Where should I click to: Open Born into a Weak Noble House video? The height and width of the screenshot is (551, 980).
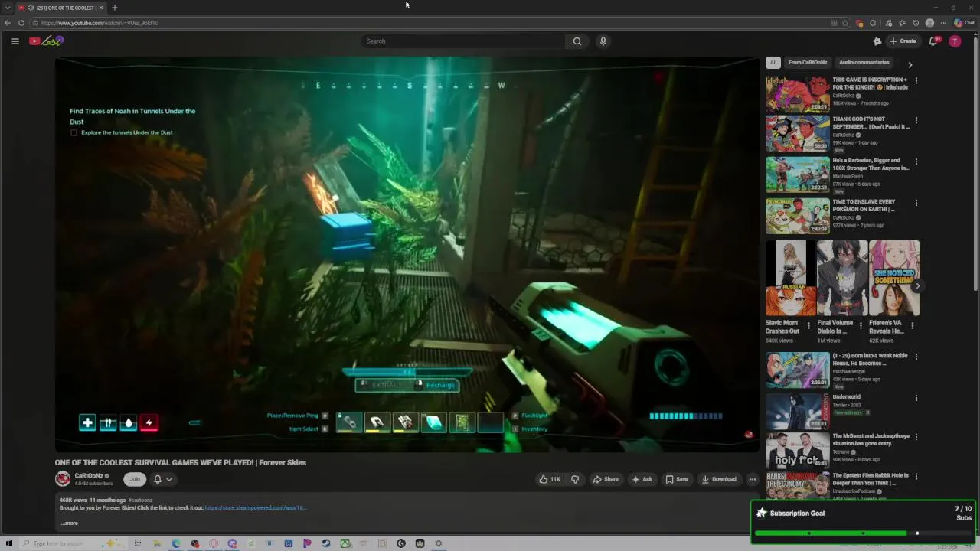[797, 370]
